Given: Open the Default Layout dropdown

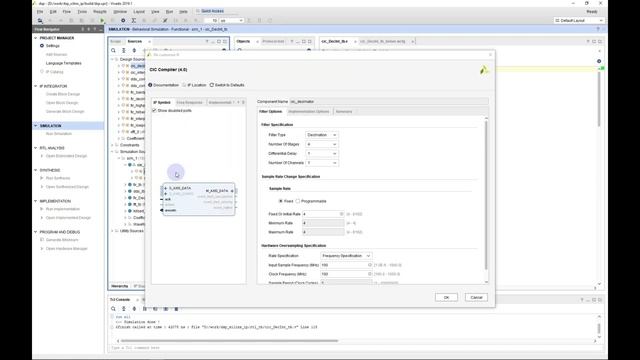Looking at the screenshot, I should click(x=579, y=20).
